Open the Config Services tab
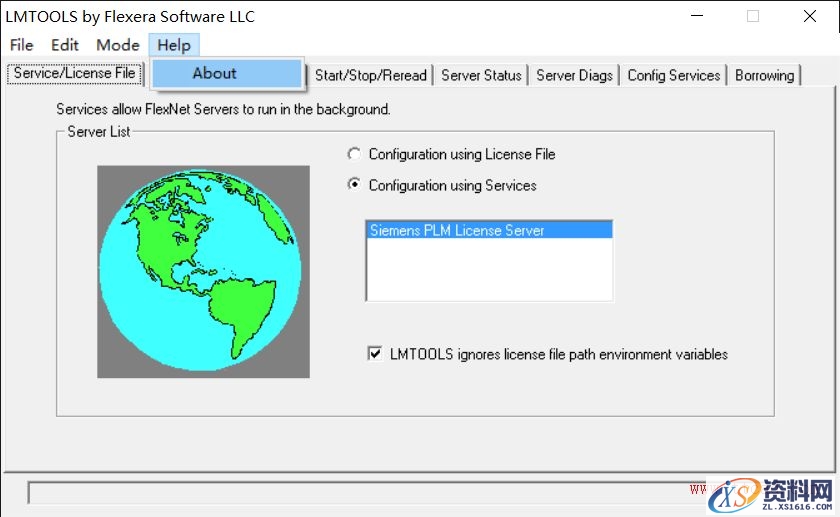The width and height of the screenshot is (840, 517). point(674,75)
